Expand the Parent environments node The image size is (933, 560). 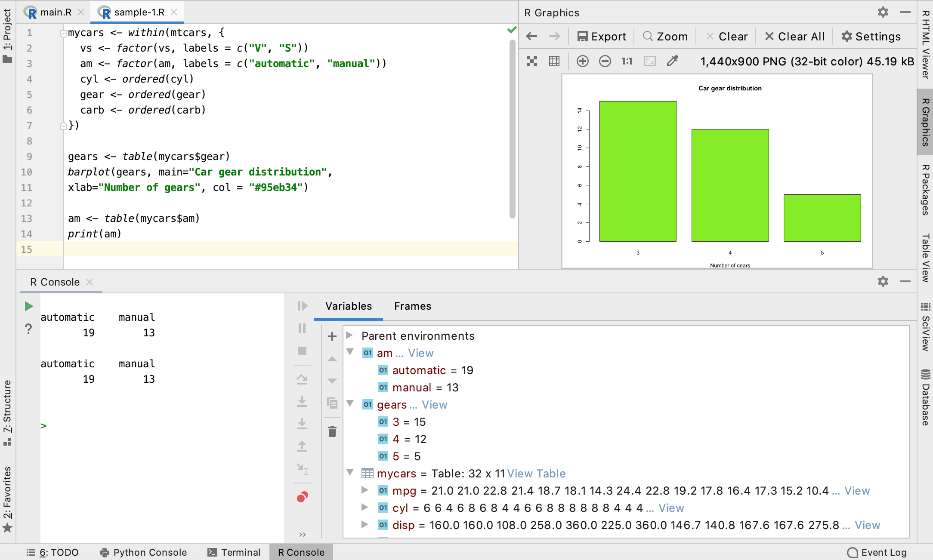tap(349, 335)
